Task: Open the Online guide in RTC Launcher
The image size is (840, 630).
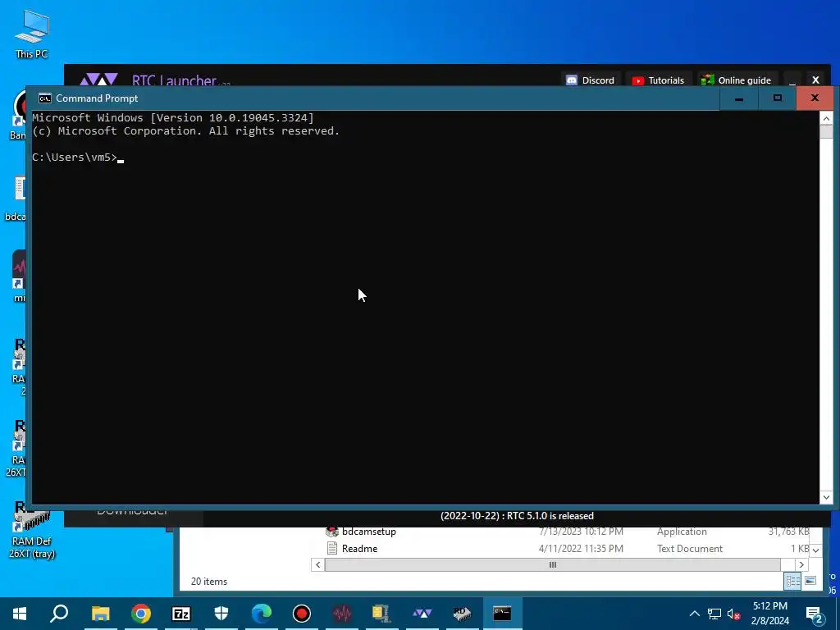Action: [x=736, y=80]
